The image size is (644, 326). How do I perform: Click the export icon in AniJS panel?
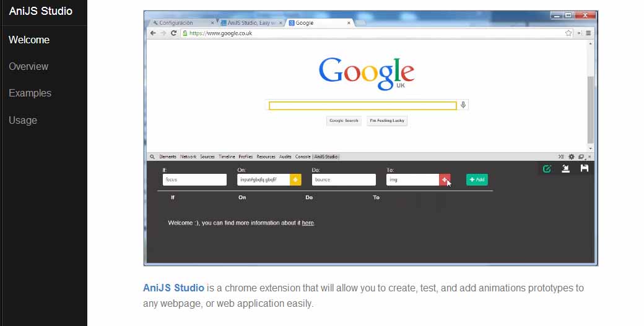(565, 168)
